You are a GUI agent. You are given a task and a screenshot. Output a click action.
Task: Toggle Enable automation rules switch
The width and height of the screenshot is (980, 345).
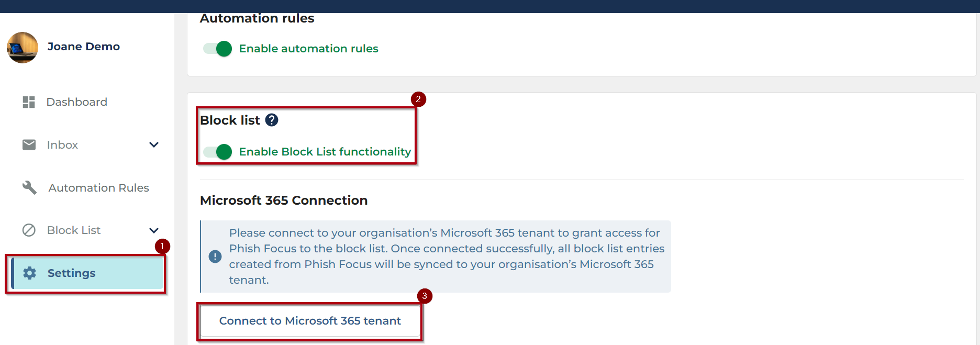218,49
